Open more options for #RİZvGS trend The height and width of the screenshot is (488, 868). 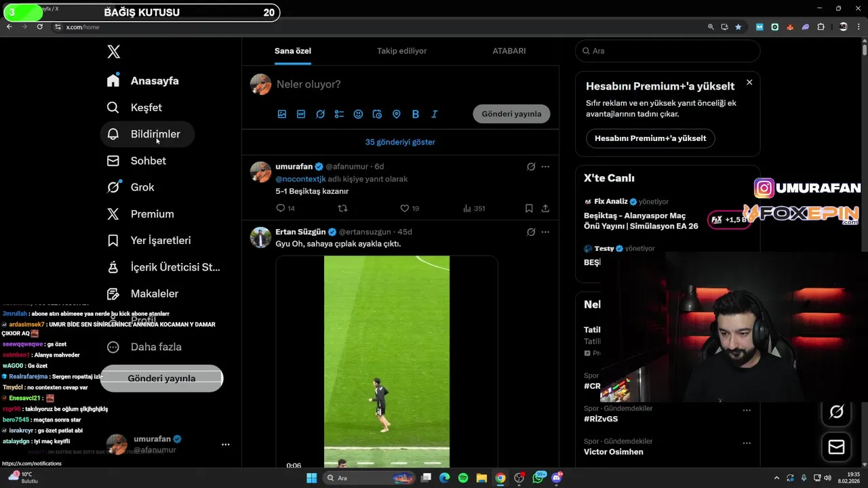pos(747,410)
